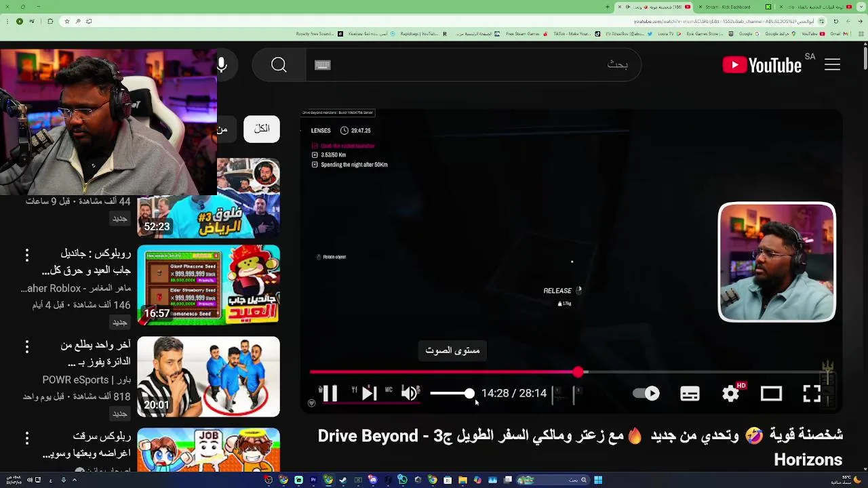Screen dimensions: 868x488
Task: Toggle the autoplay switch
Action: click(x=646, y=394)
